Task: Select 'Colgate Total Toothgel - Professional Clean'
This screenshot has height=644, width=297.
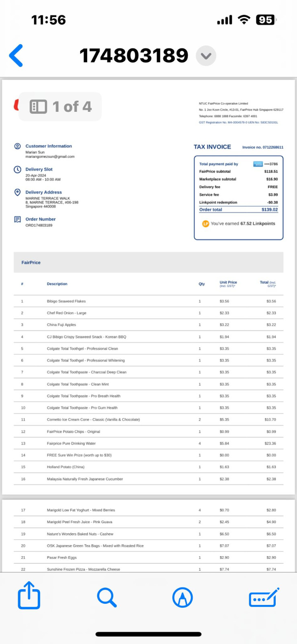Action: [x=82, y=349]
